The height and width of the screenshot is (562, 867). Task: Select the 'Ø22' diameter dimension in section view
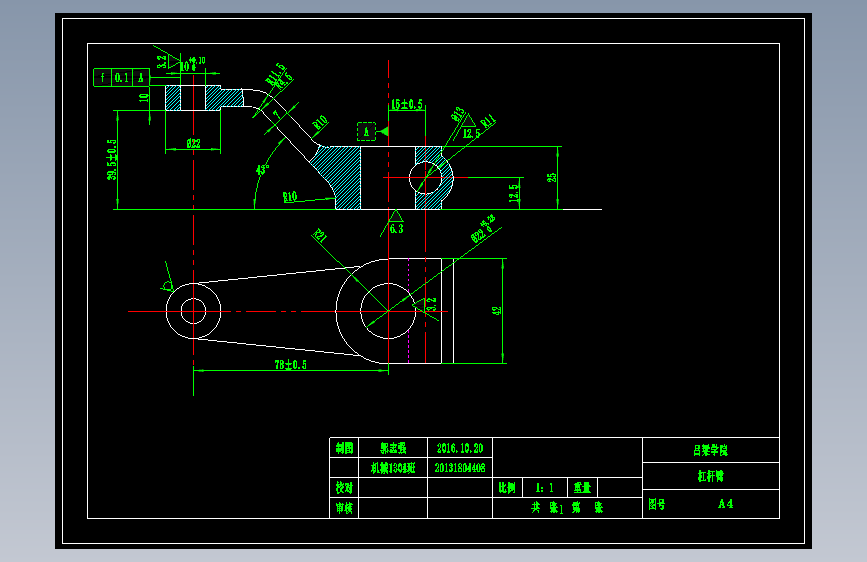pos(193,143)
